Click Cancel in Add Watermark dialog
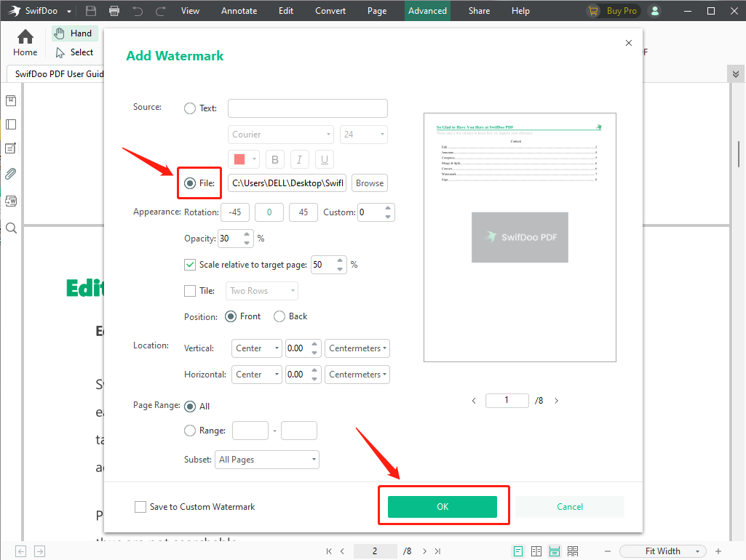This screenshot has height=560, width=746. tap(569, 507)
